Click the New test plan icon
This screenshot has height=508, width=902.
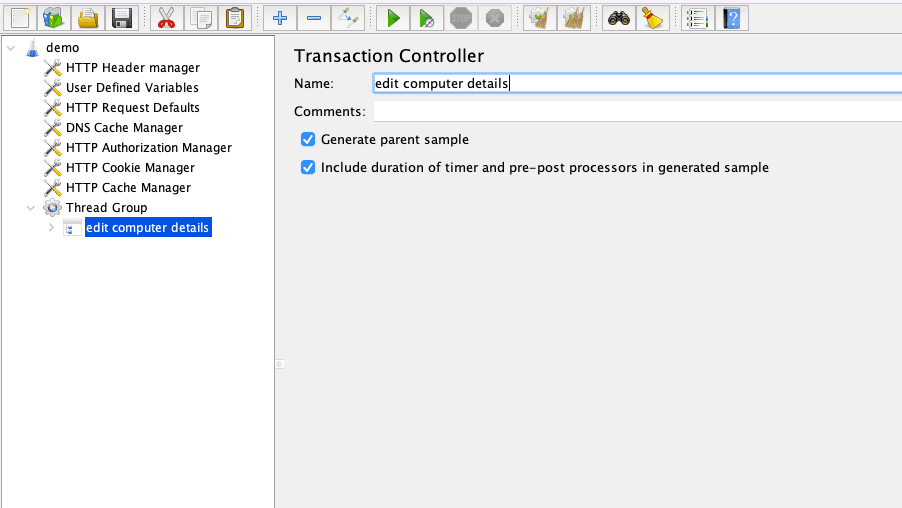(20, 18)
